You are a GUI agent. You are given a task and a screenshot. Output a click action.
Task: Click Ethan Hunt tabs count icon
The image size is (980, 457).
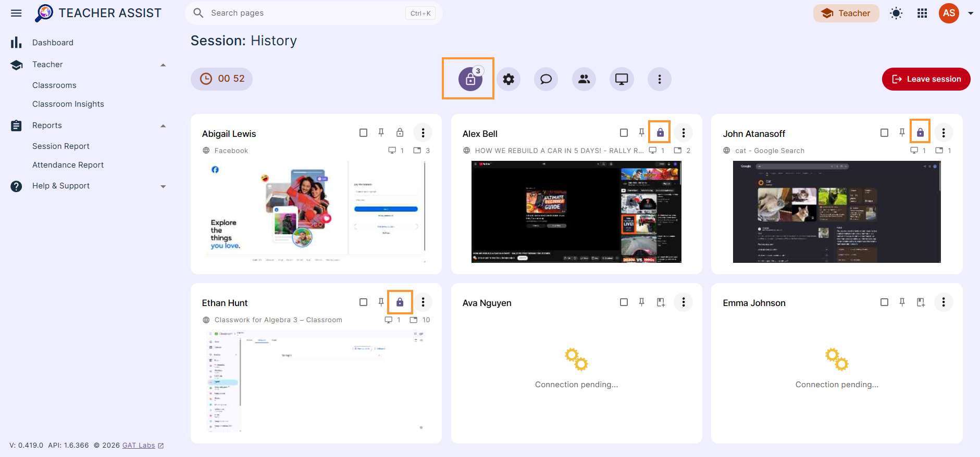(414, 320)
